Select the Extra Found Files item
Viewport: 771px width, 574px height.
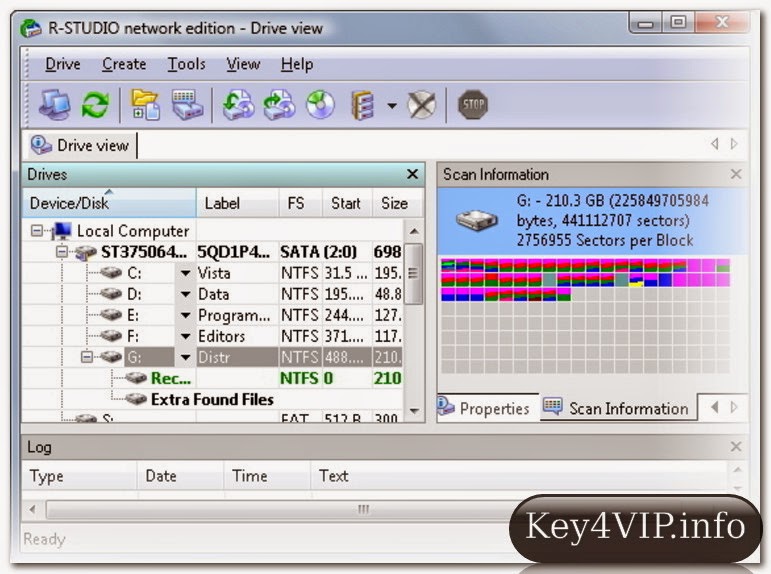pyautogui.click(x=212, y=399)
